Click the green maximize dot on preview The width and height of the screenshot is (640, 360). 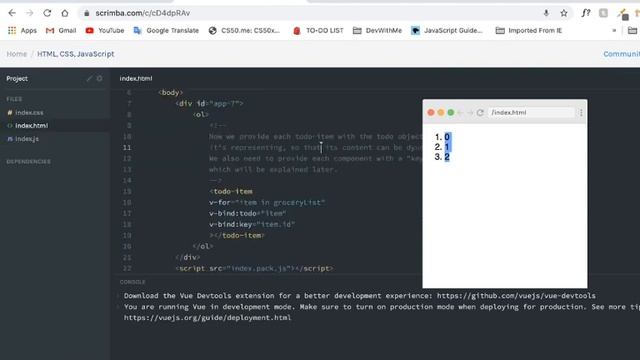click(x=451, y=113)
